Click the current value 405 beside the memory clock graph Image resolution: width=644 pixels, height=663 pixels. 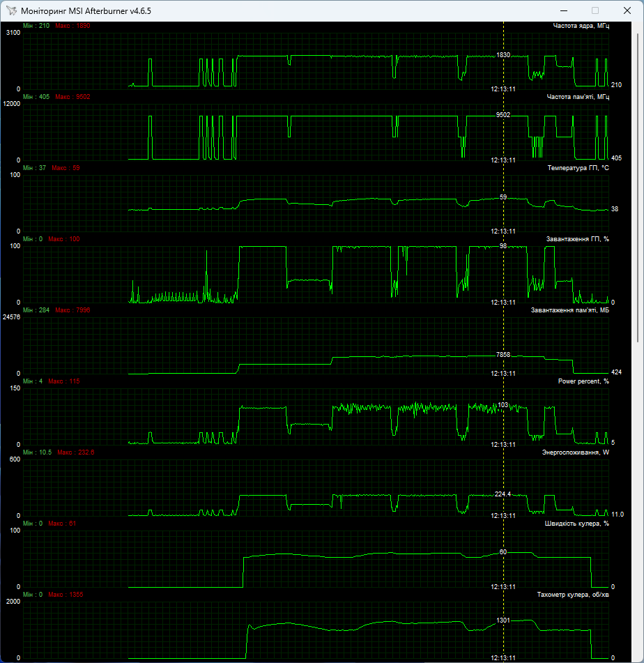point(617,158)
